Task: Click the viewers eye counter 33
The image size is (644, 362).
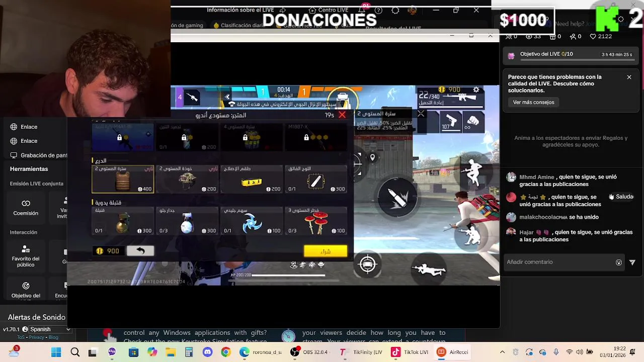Action: (533, 36)
